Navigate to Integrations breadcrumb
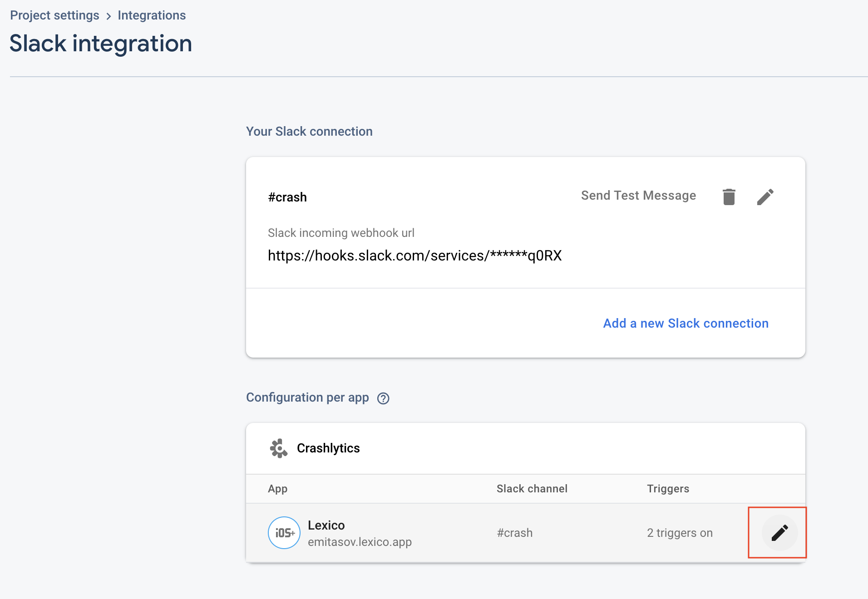The image size is (868, 599). coord(152,15)
